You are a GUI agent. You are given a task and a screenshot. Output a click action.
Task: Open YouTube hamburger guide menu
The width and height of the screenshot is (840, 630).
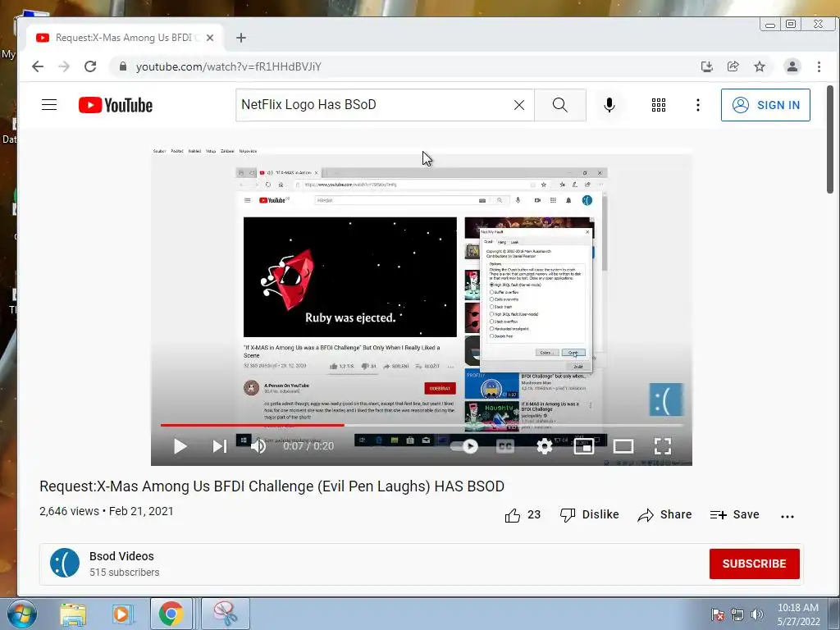click(49, 104)
